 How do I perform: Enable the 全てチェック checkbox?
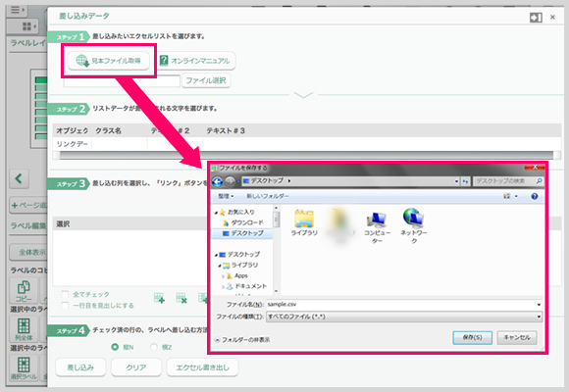[65, 294]
